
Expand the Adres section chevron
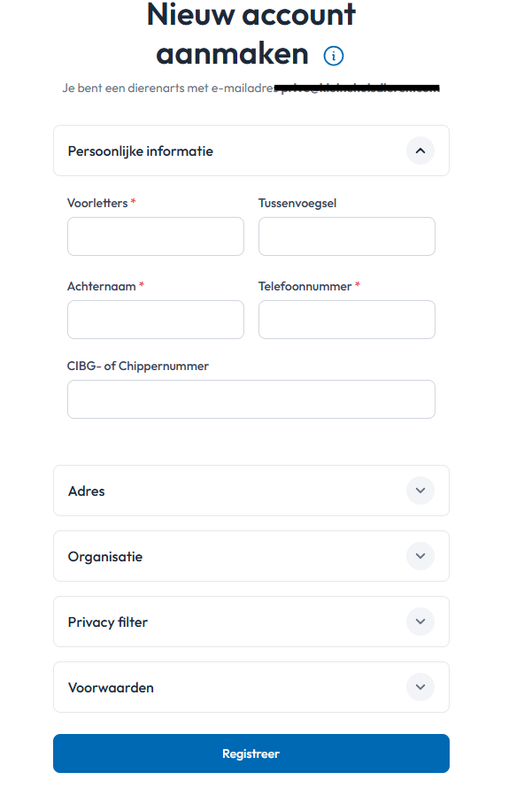click(420, 491)
